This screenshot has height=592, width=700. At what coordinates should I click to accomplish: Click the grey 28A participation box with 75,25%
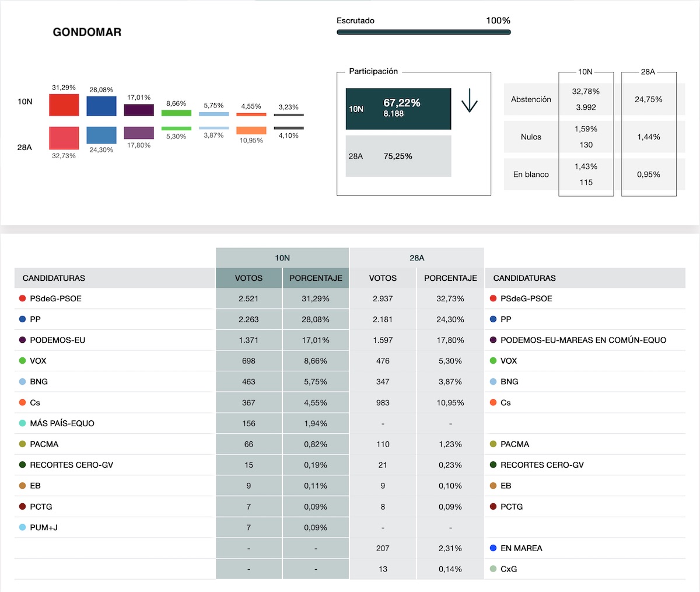tap(398, 156)
